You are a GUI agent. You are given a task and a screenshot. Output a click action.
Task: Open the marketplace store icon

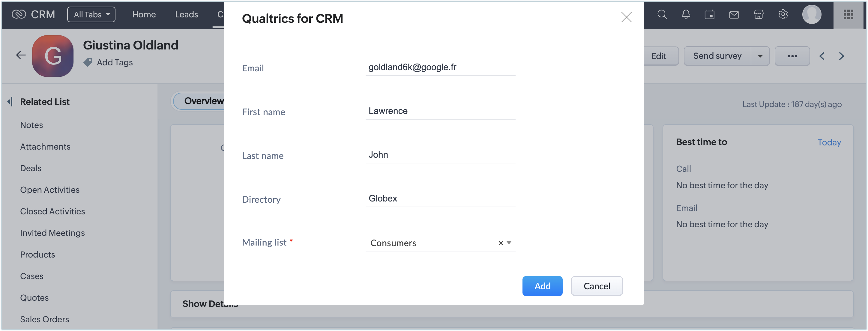point(758,14)
